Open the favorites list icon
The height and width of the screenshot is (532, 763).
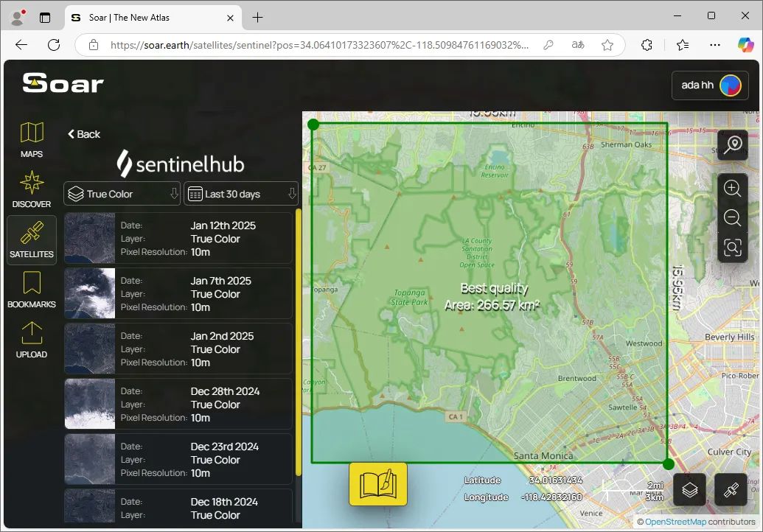point(683,45)
